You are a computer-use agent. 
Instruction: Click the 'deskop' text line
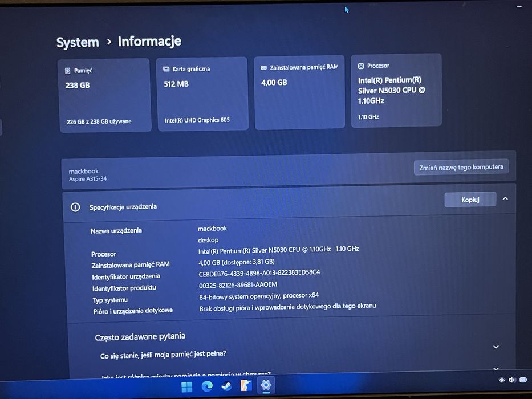208,240
